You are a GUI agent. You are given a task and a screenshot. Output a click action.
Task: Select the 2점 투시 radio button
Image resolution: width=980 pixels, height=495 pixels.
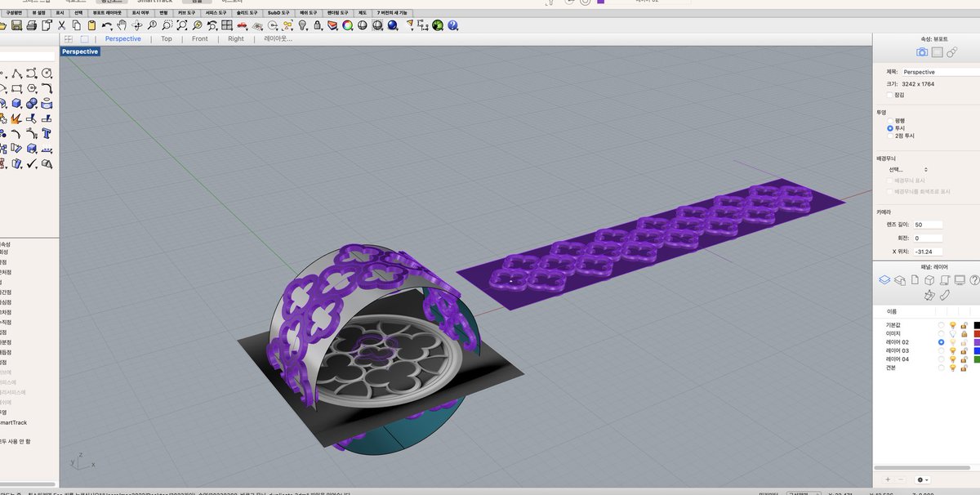pyautogui.click(x=891, y=136)
